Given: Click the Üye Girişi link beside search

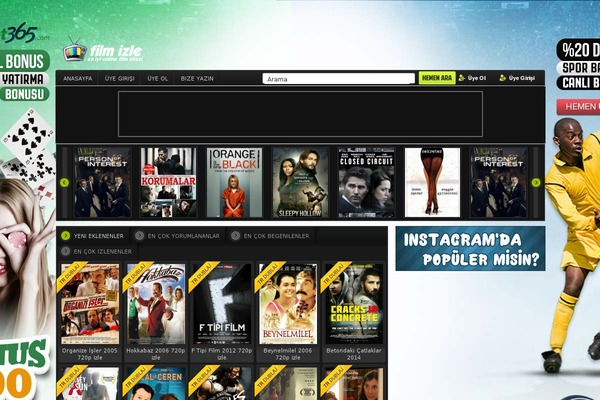Looking at the screenshot, I should (522, 78).
